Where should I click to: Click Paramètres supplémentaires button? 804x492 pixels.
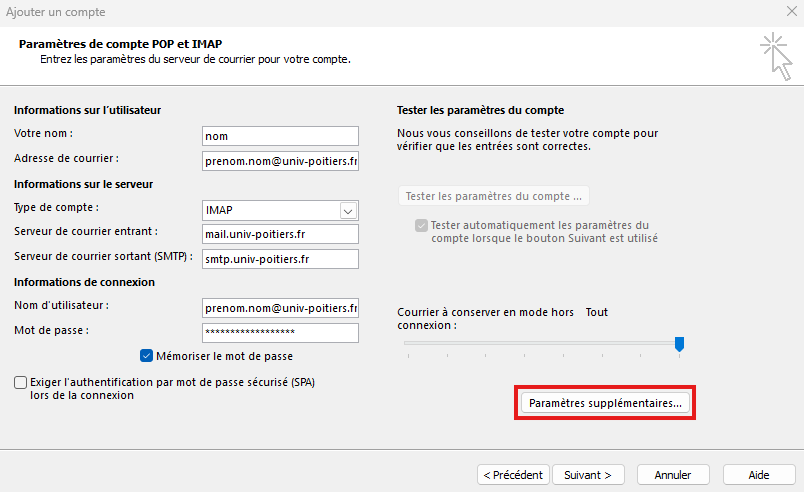pos(605,403)
